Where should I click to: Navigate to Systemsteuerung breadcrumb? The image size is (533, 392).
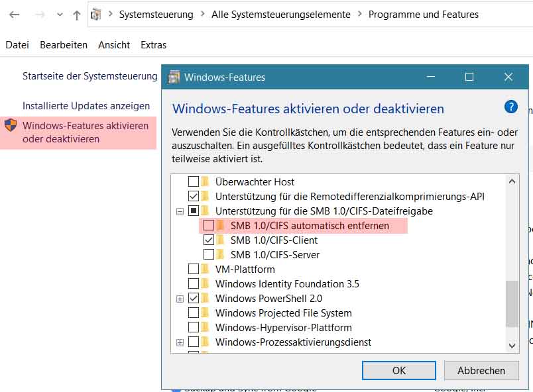coord(156,15)
